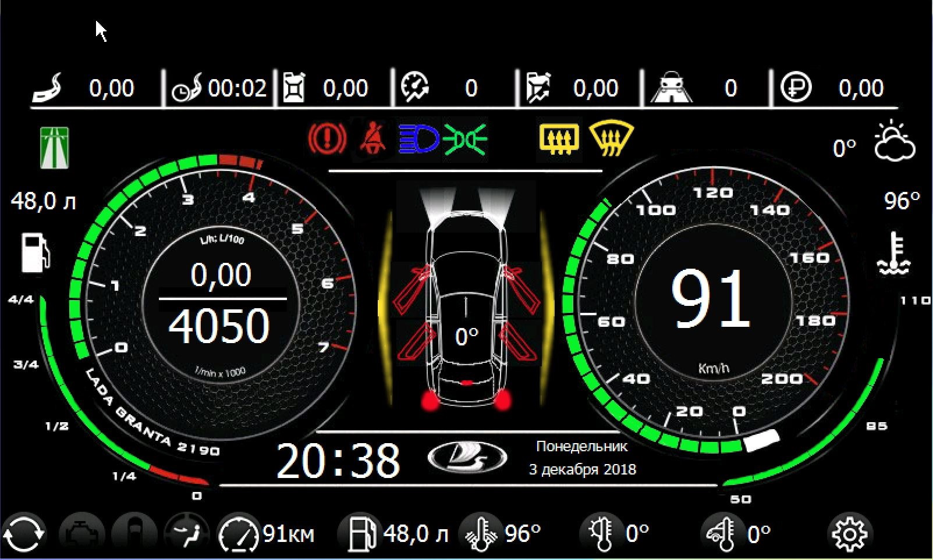
Task: Click the 4050 rpm readout
Action: 219,326
